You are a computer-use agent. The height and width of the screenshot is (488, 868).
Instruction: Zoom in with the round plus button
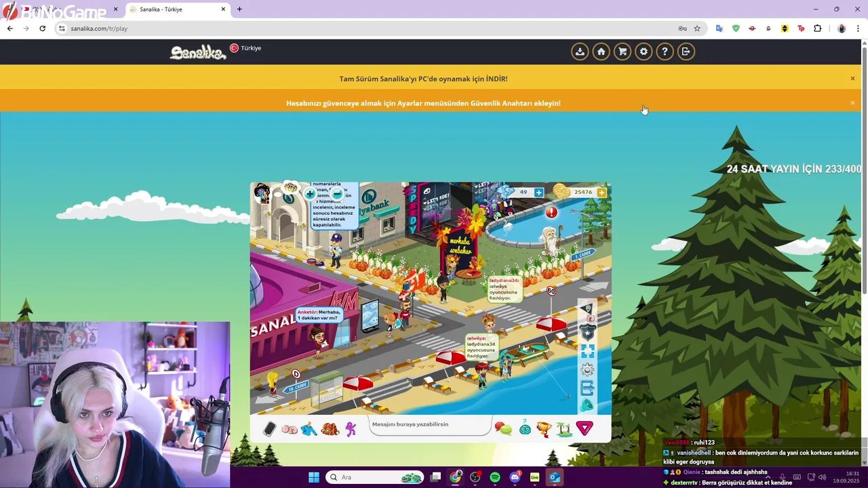pyautogui.click(x=310, y=194)
